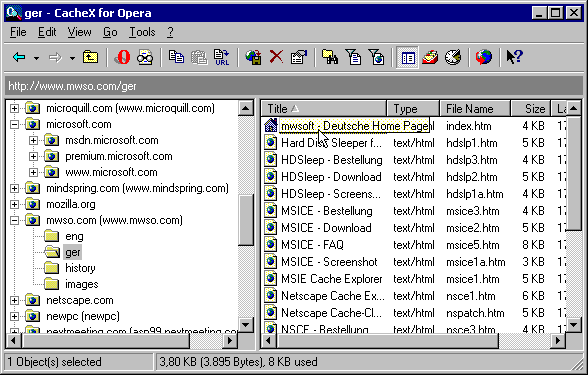Click the Copy URL toolbar icon

pyautogui.click(x=222, y=57)
